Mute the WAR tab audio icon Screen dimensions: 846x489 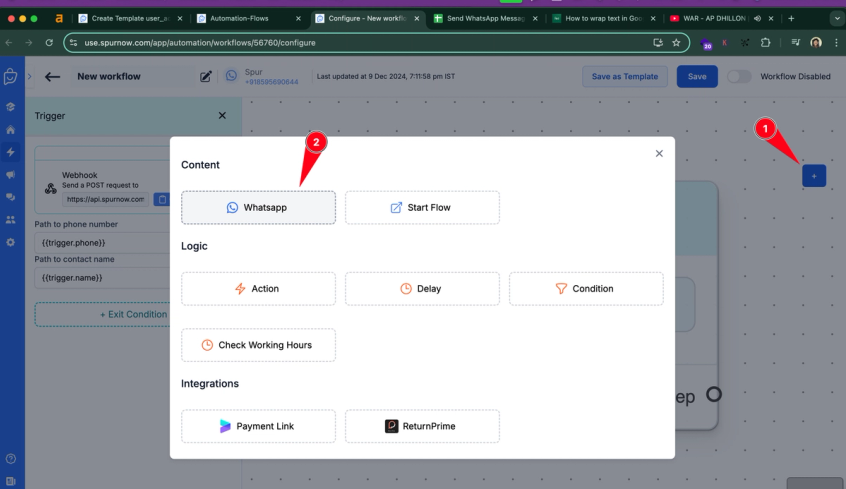click(x=758, y=18)
